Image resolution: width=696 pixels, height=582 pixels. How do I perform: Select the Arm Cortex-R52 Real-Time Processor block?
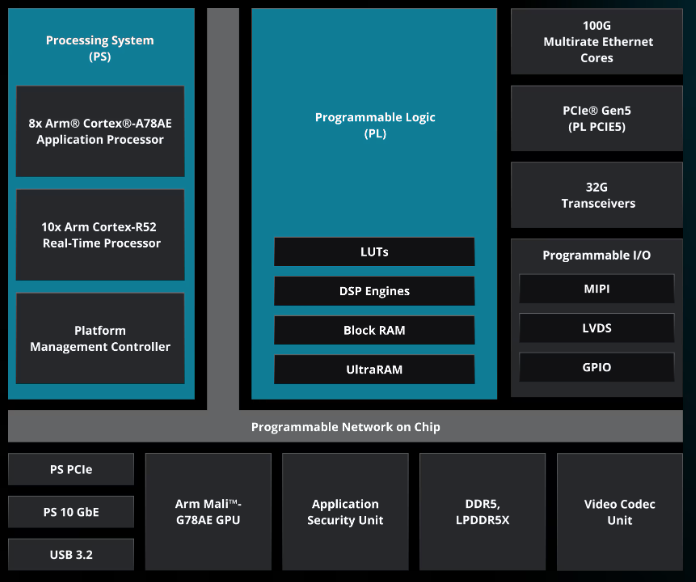(100, 235)
